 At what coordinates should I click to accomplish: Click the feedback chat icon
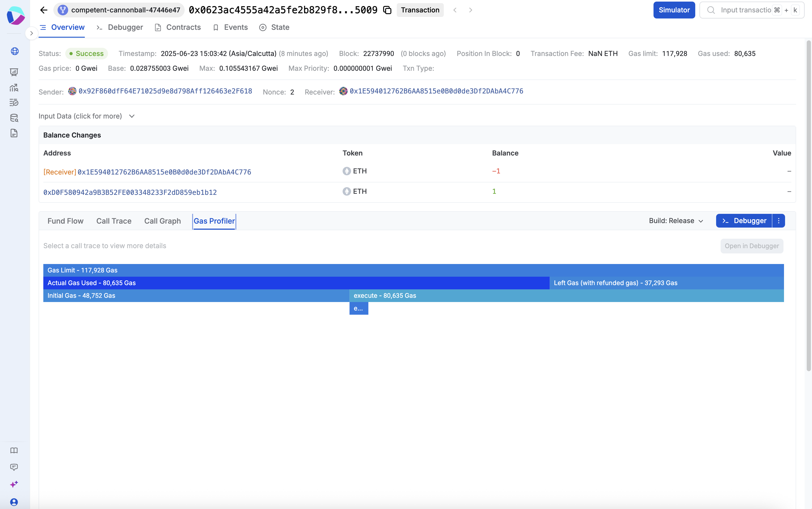14,467
